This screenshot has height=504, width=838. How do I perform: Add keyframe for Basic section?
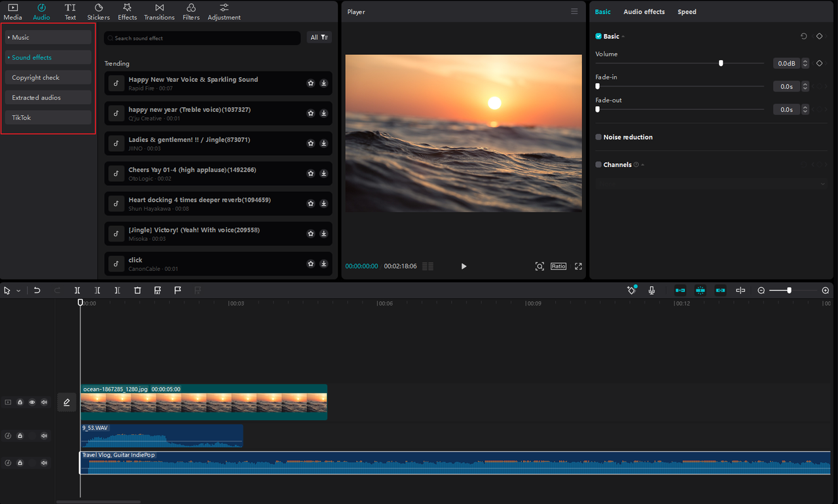[819, 37]
